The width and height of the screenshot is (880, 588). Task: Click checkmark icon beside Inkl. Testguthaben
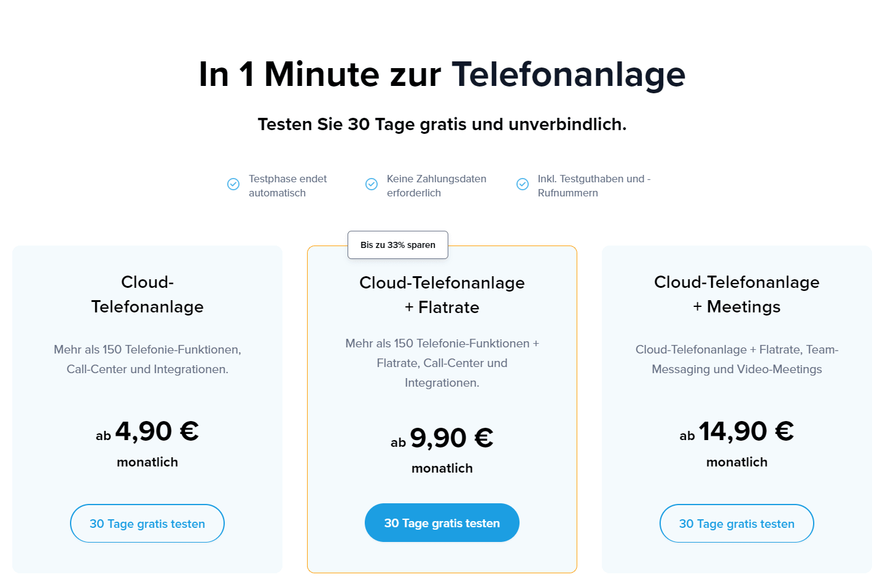[x=523, y=184]
